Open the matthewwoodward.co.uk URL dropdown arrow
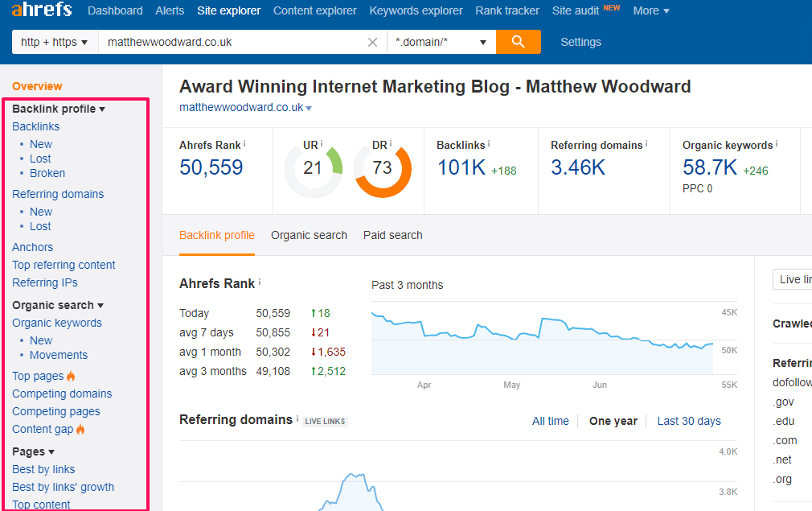The image size is (812, 511). (x=310, y=108)
